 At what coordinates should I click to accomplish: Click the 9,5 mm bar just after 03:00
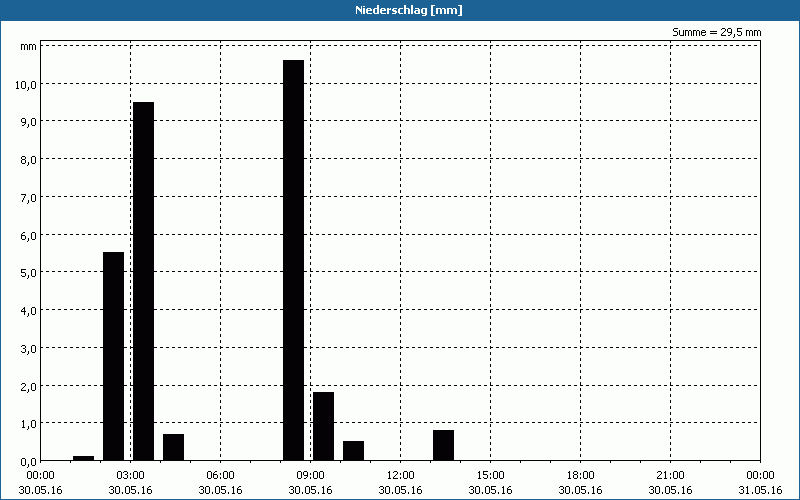point(143,281)
